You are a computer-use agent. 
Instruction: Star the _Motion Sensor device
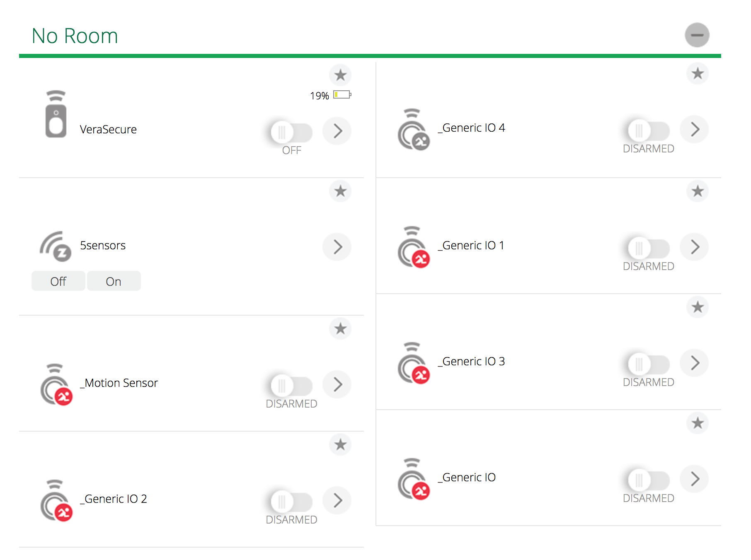340,328
